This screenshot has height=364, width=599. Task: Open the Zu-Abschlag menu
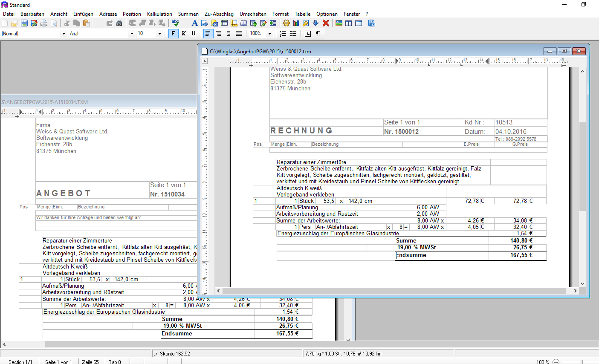tap(219, 14)
